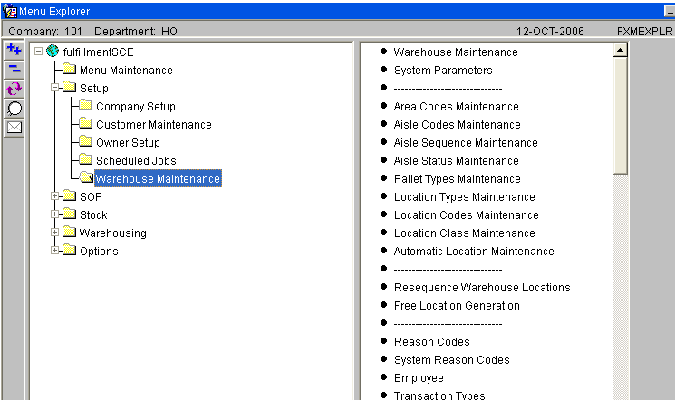Image resolution: width=676 pixels, height=401 pixels.
Task: Open System Parameters from the list
Action: [x=443, y=70]
